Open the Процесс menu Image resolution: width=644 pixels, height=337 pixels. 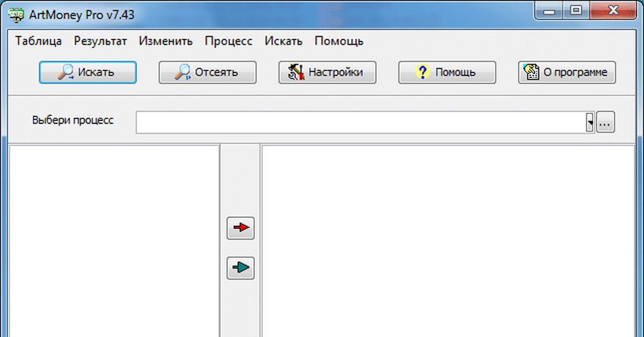pyautogui.click(x=229, y=41)
